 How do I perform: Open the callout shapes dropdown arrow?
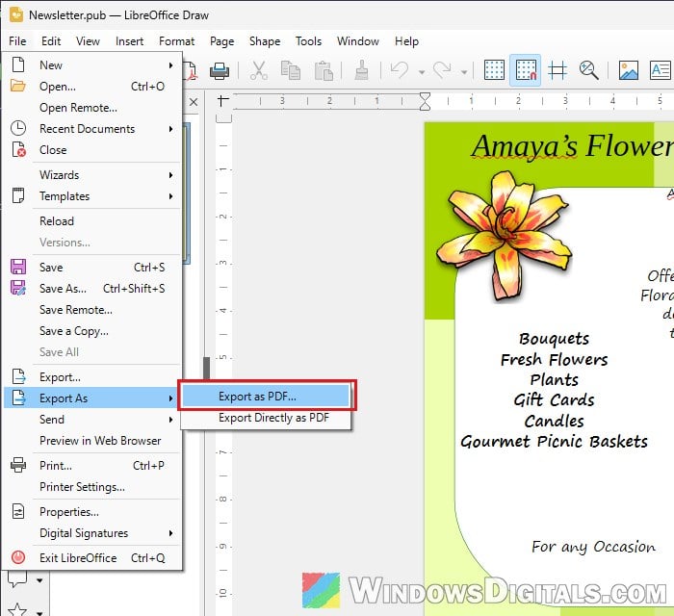click(39, 580)
